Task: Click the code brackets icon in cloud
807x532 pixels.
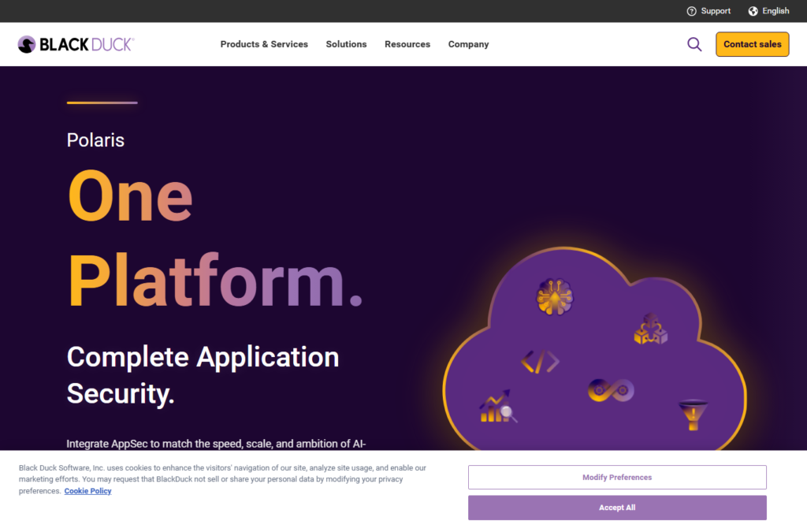Action: (x=540, y=362)
